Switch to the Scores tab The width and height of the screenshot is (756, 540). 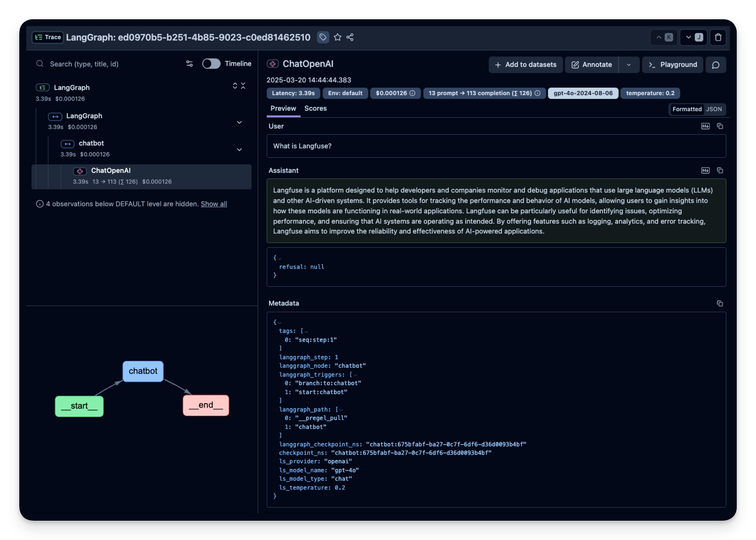[316, 108]
